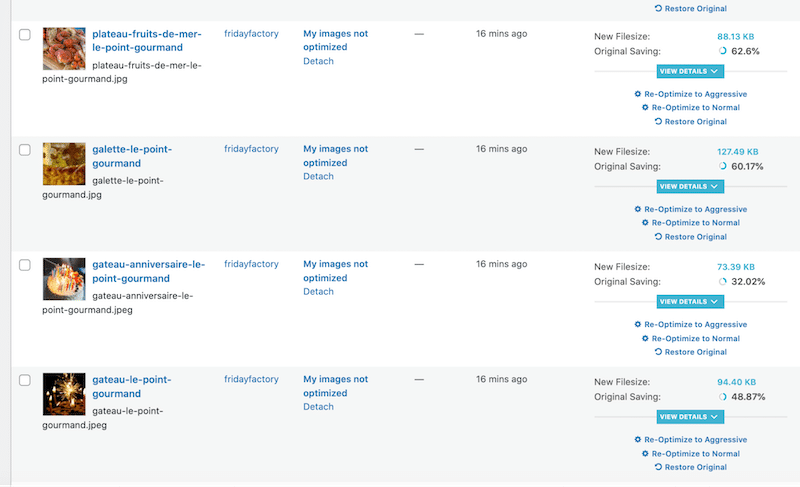The height and width of the screenshot is (487, 800).
Task: Check the gateau-anniversaire row checkbox
Action: [24, 265]
